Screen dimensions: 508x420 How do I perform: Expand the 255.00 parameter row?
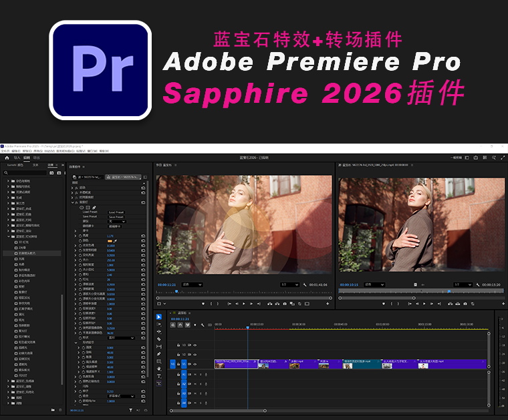point(76,260)
